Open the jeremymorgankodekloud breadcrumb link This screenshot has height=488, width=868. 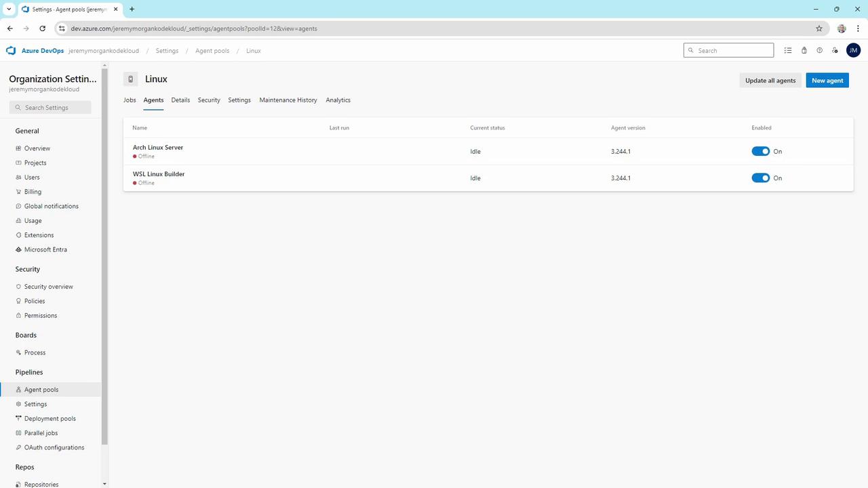[x=104, y=51]
